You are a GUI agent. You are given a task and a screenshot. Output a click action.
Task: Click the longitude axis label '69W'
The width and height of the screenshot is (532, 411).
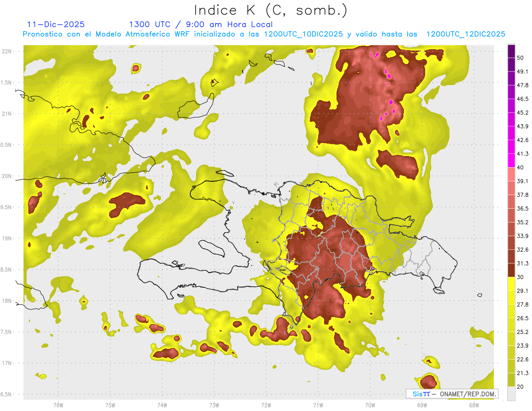click(x=422, y=405)
